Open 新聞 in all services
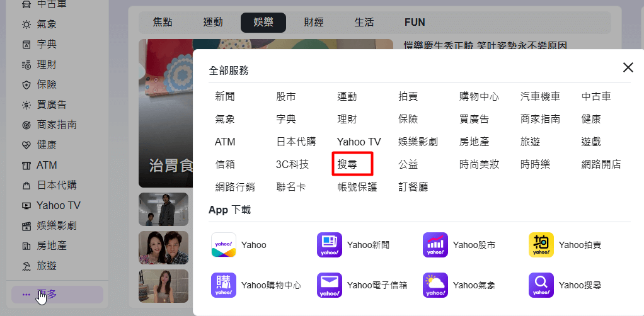This screenshot has height=316, width=644. 225,97
